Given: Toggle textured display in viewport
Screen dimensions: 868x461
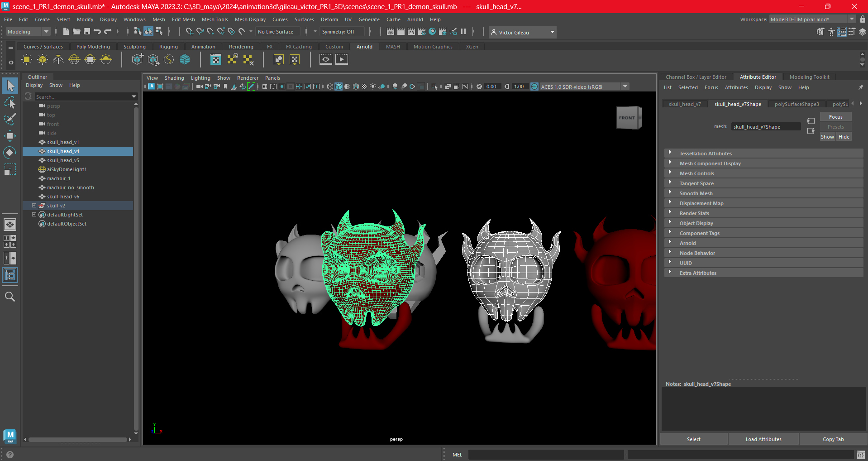Looking at the screenshot, I should (x=364, y=86).
